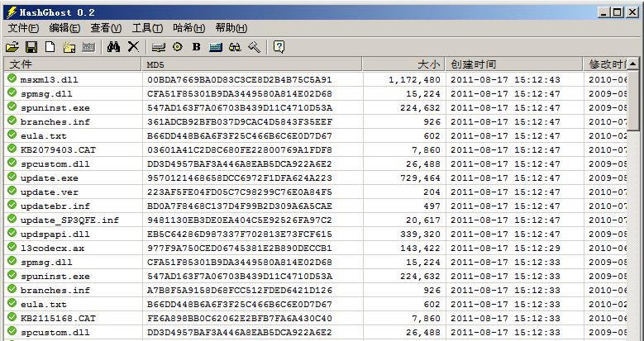Select the update_SP3QFE.inf file name
Viewport: 644px width, 341px height.
[x=69, y=220]
